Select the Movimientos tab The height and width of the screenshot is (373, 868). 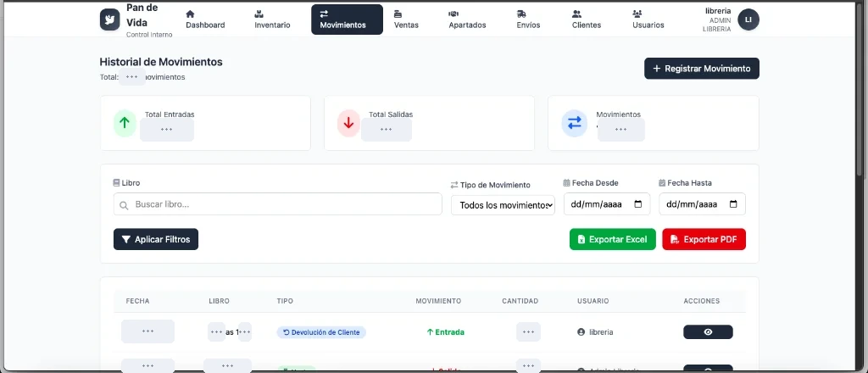[x=347, y=19]
